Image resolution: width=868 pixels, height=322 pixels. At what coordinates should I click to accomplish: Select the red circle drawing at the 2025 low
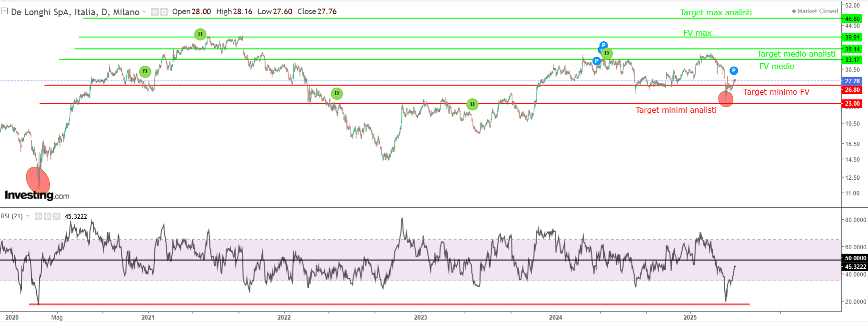(726, 98)
